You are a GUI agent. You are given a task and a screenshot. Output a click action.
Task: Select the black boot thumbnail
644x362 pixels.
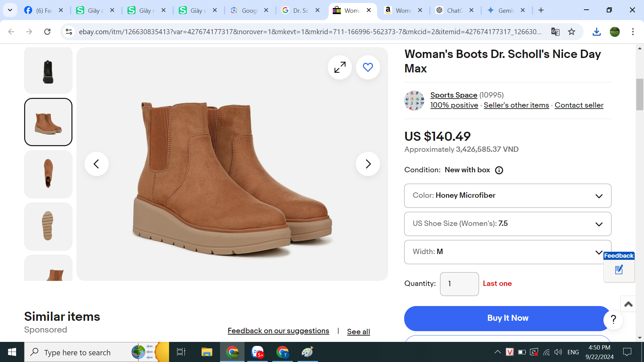[48, 71]
